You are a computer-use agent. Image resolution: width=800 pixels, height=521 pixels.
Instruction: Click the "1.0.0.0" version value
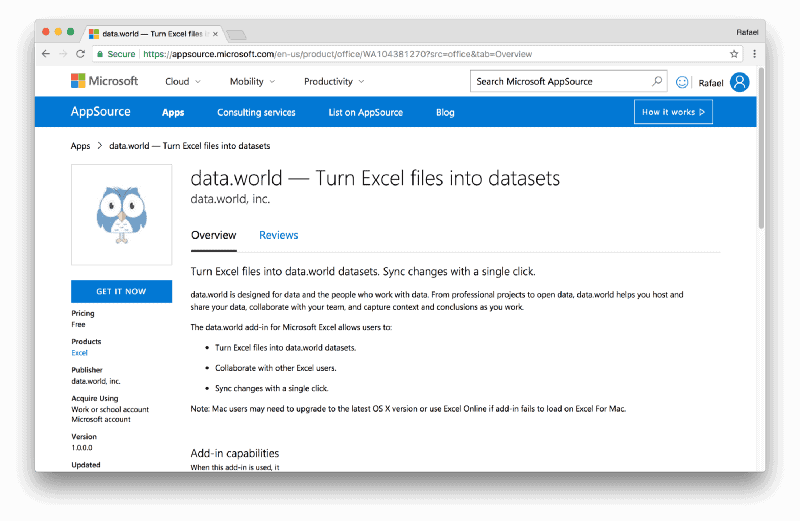[x=82, y=448]
